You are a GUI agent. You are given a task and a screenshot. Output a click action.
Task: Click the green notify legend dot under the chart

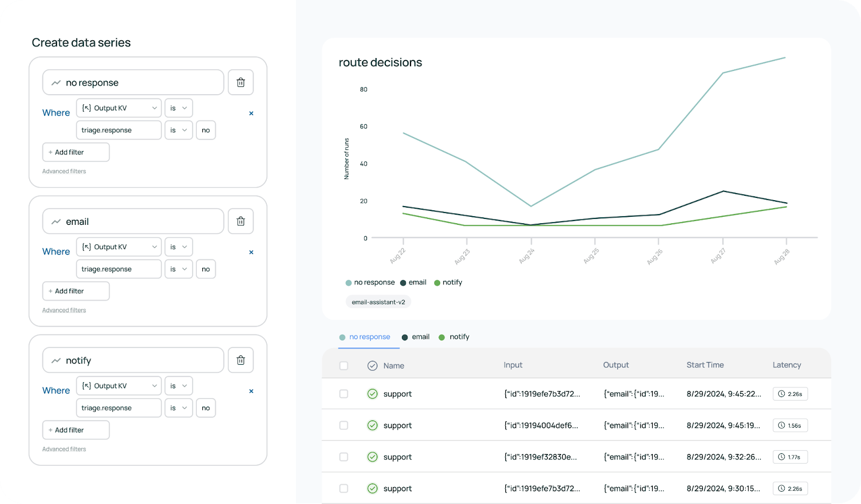point(437,283)
